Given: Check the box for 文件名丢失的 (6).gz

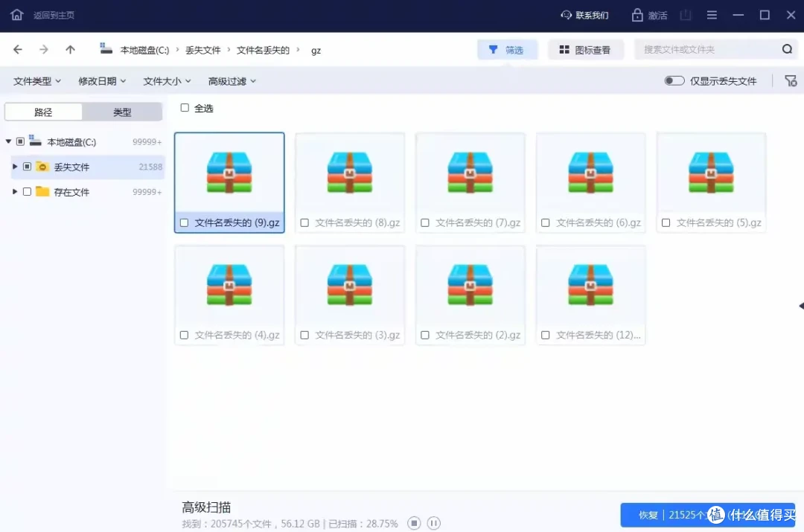Looking at the screenshot, I should click(546, 222).
